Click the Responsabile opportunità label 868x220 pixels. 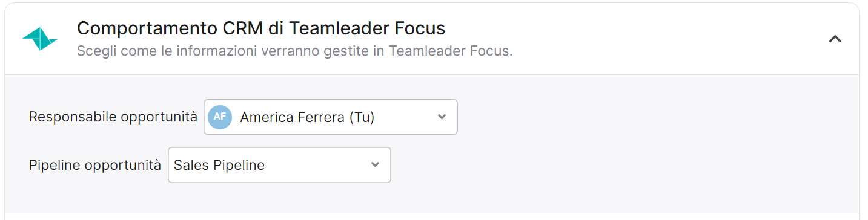[x=113, y=117]
